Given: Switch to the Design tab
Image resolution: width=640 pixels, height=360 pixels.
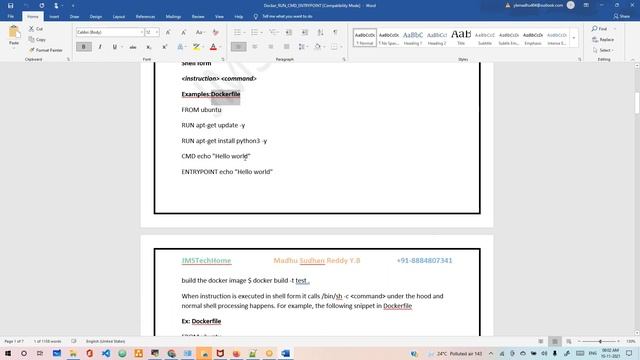Looking at the screenshot, I should coord(96,16).
